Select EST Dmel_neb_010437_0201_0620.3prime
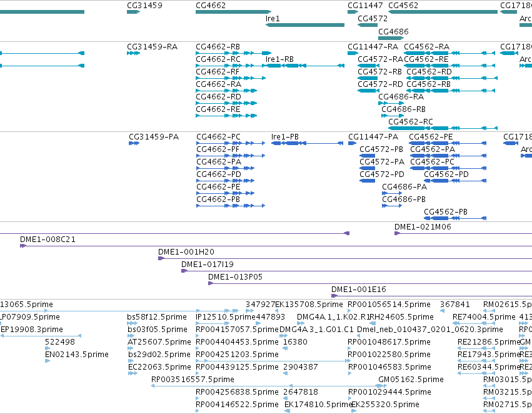 [430, 330]
